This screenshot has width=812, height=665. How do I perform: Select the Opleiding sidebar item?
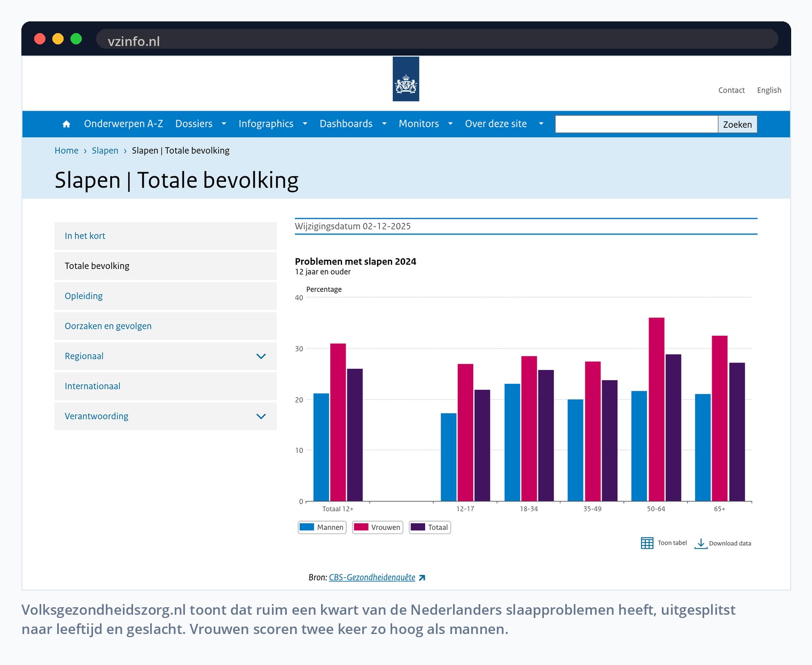[166, 296]
